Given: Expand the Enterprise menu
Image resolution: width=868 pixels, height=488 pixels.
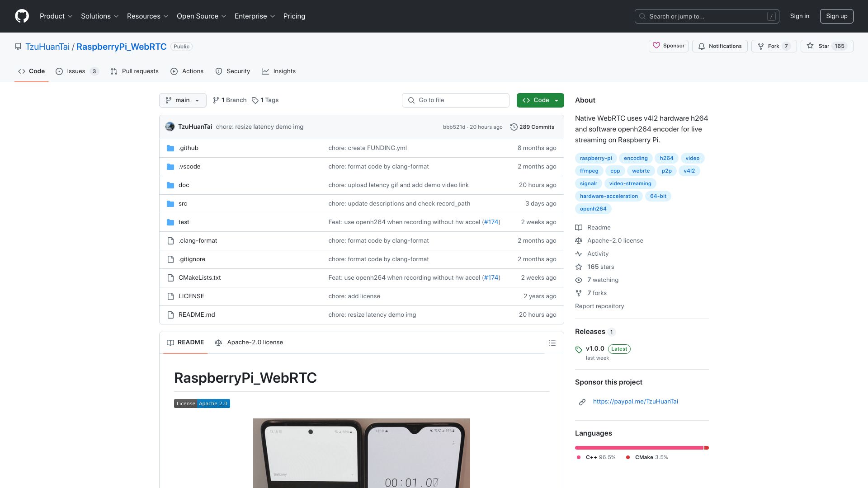Looking at the screenshot, I should [x=255, y=16].
